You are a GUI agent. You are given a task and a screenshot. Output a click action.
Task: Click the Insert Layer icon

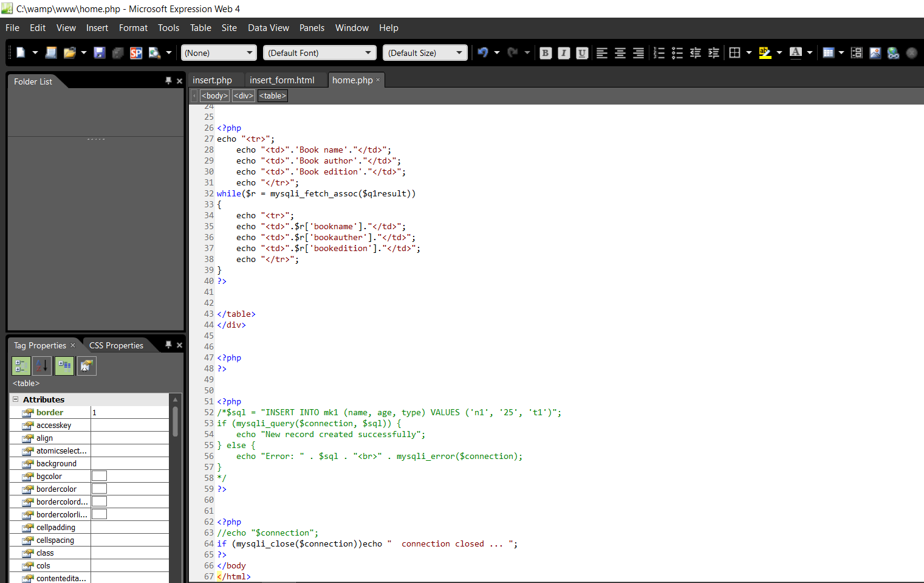tap(857, 53)
